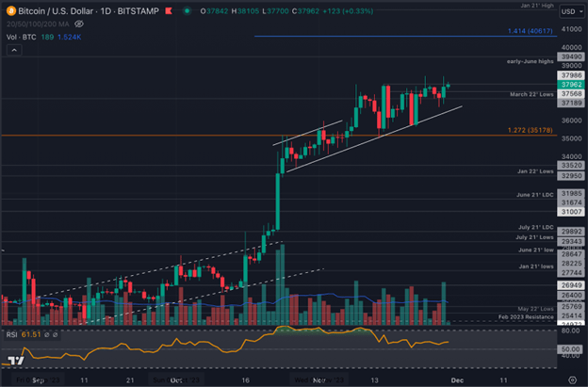Click the 'Jan 21' High' annotation
This screenshot has height=387, width=588.
click(x=537, y=6)
